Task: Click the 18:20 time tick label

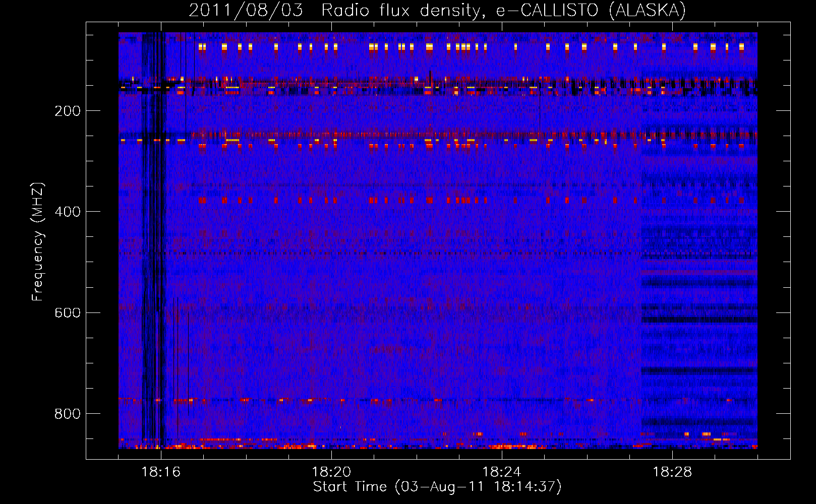Action: (331, 472)
